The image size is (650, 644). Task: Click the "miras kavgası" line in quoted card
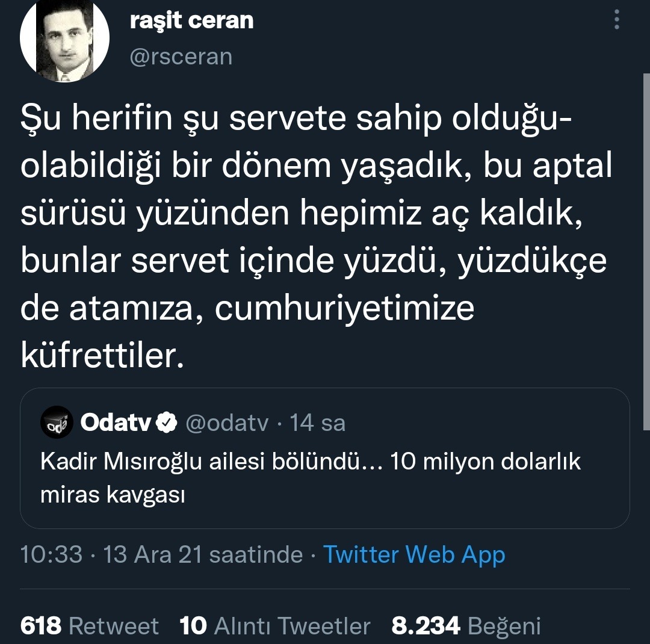click(112, 495)
